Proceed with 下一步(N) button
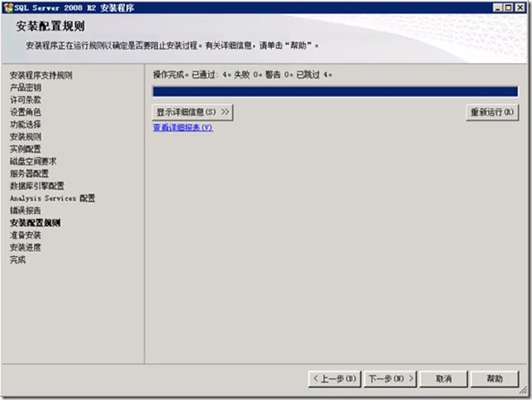The image size is (532, 400). click(x=391, y=379)
